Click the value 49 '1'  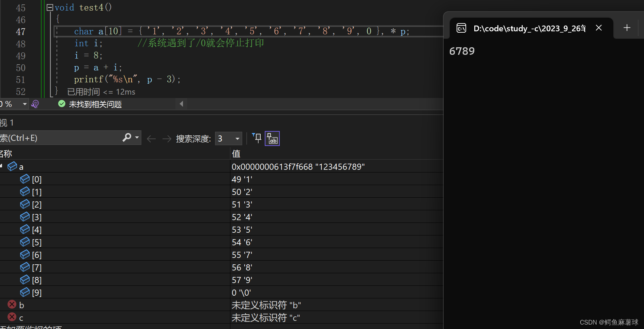[x=242, y=179]
